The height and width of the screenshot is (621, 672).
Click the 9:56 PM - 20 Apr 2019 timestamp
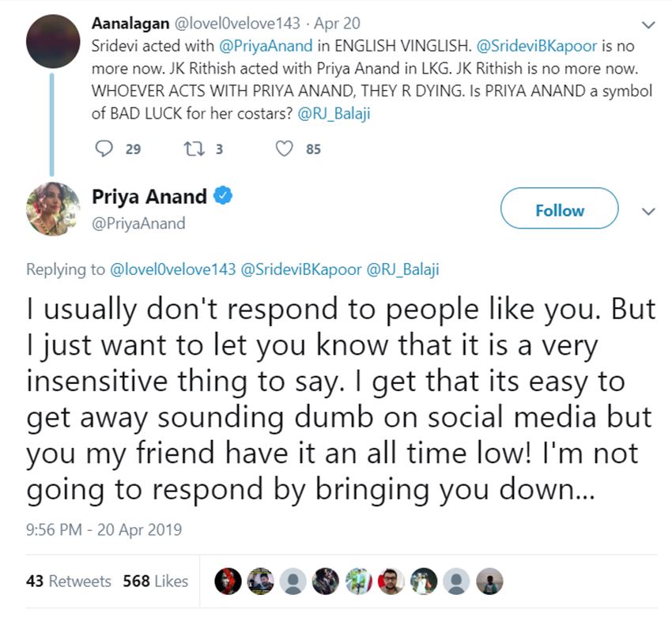tap(104, 529)
